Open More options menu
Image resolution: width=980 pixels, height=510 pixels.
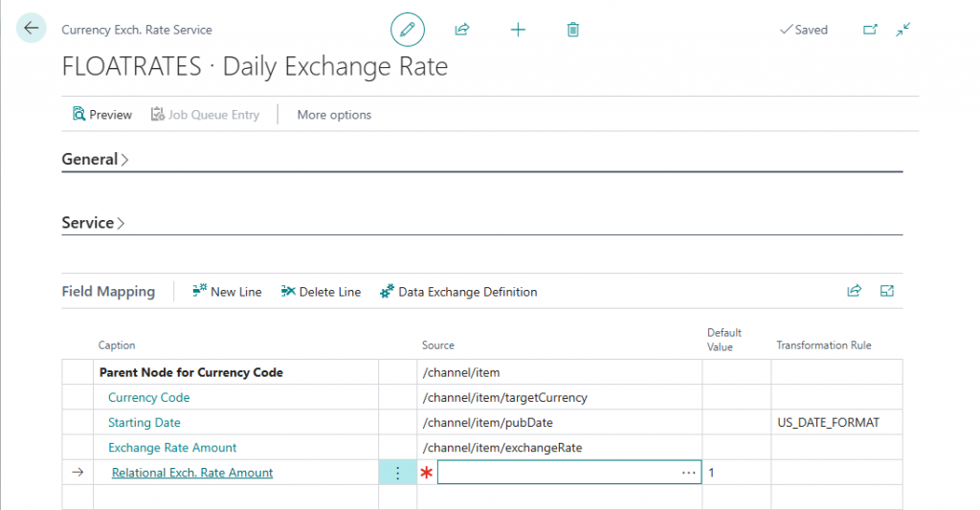tap(334, 115)
